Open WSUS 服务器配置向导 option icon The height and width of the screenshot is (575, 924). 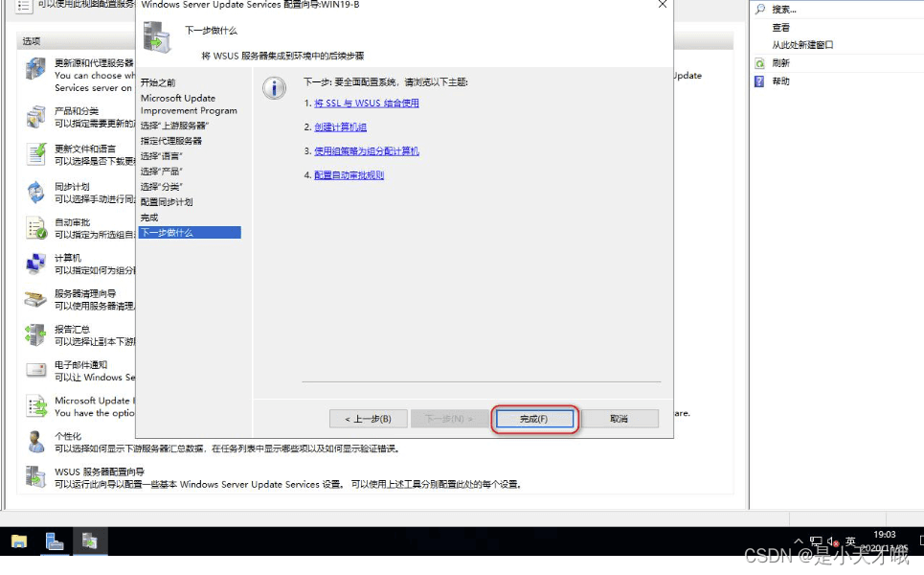(36, 477)
